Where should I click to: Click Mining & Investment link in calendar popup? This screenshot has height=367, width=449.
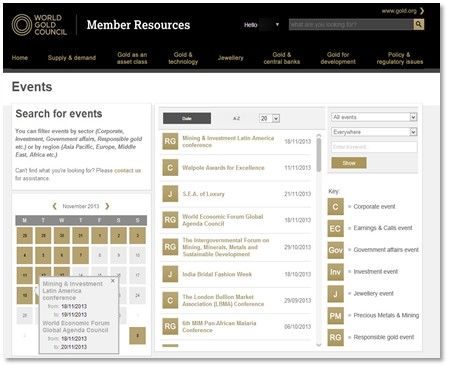click(x=72, y=291)
